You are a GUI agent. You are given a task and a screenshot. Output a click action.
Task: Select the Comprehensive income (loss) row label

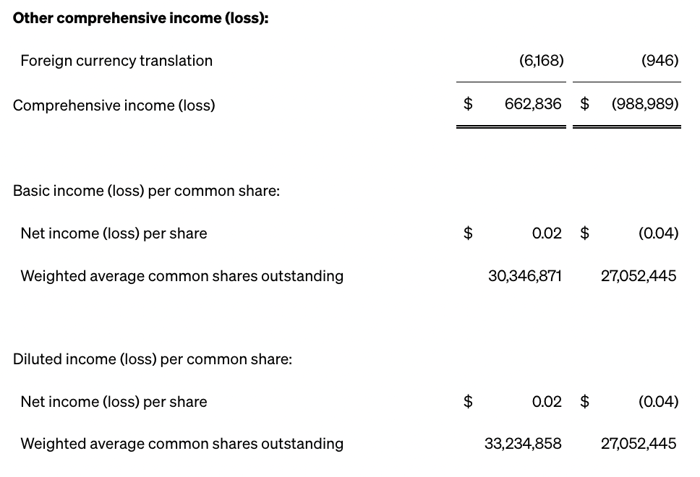click(113, 104)
